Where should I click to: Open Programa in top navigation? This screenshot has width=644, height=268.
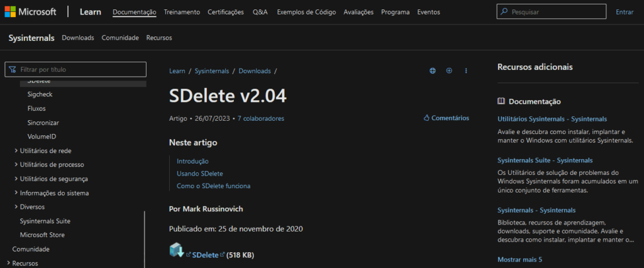[x=395, y=12]
